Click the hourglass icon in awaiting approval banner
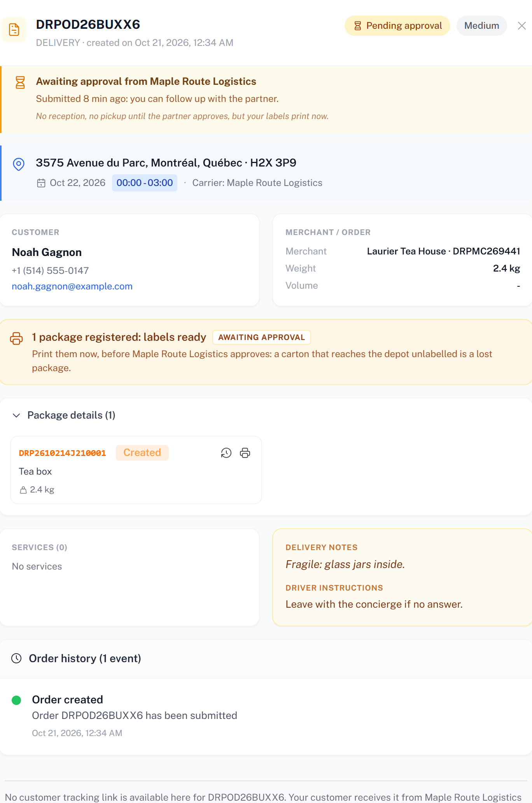Image resolution: width=532 pixels, height=803 pixels. pyautogui.click(x=20, y=82)
